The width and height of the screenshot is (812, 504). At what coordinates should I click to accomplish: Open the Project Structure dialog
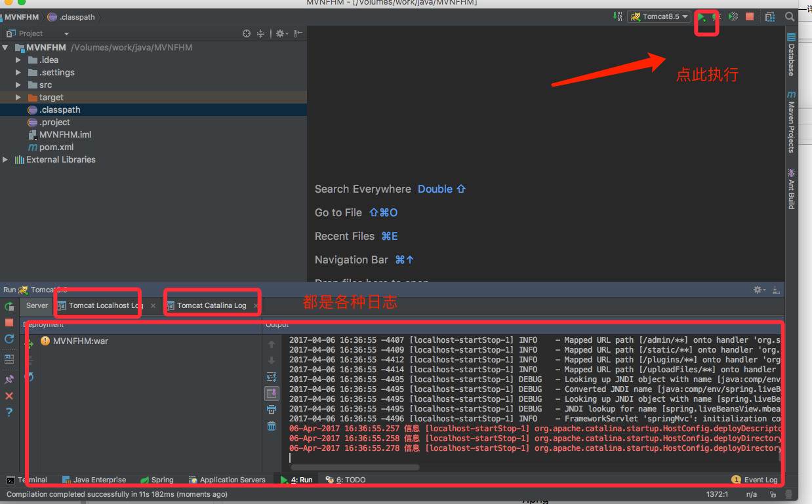coord(769,16)
